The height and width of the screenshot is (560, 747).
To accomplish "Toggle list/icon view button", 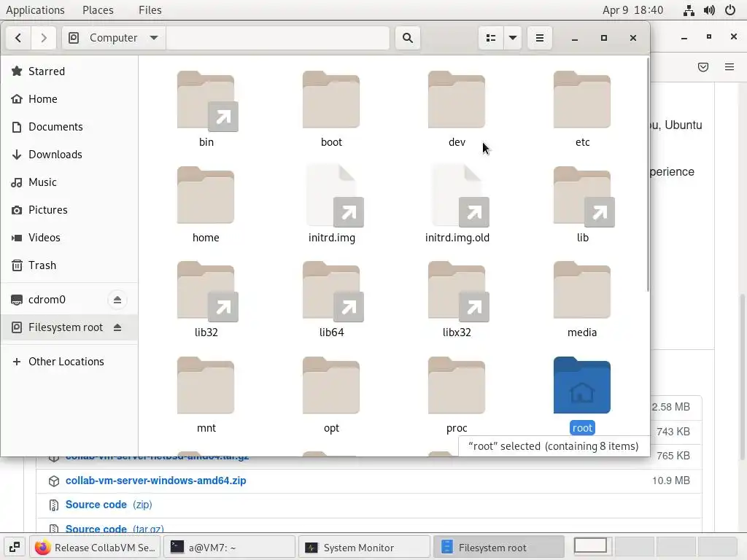I will tap(491, 38).
